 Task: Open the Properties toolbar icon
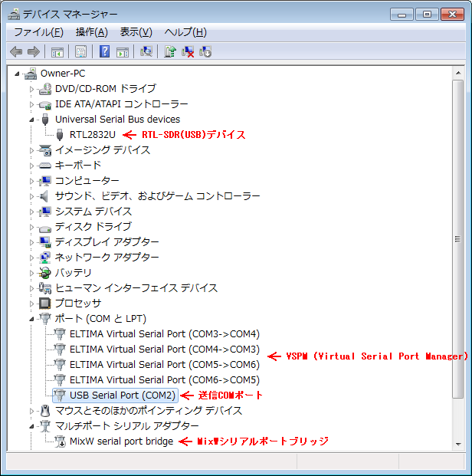pyautogui.click(x=80, y=51)
